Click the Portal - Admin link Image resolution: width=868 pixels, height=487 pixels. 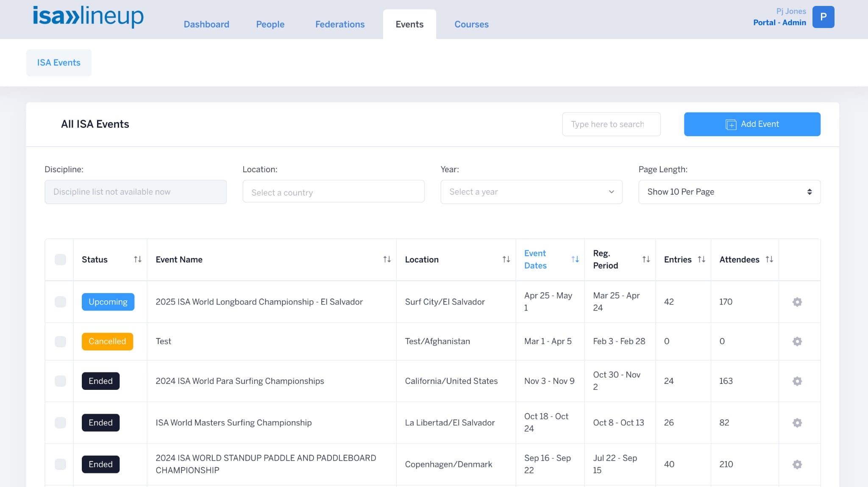(779, 22)
